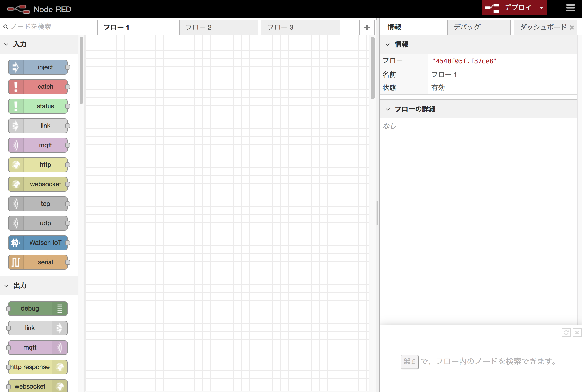
Task: Click the websocket input node icon
Action: pos(16,184)
